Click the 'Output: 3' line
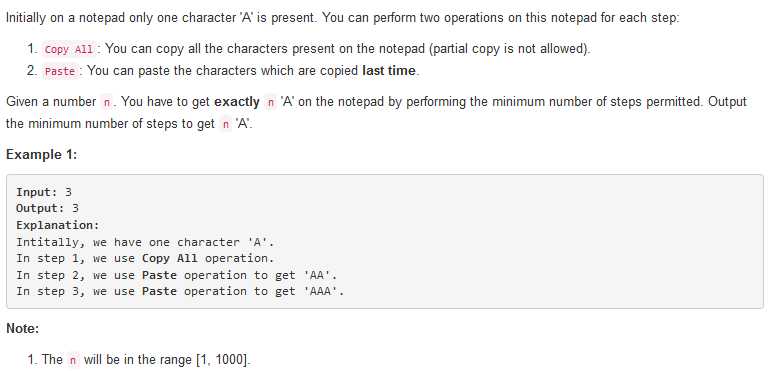 coord(47,208)
